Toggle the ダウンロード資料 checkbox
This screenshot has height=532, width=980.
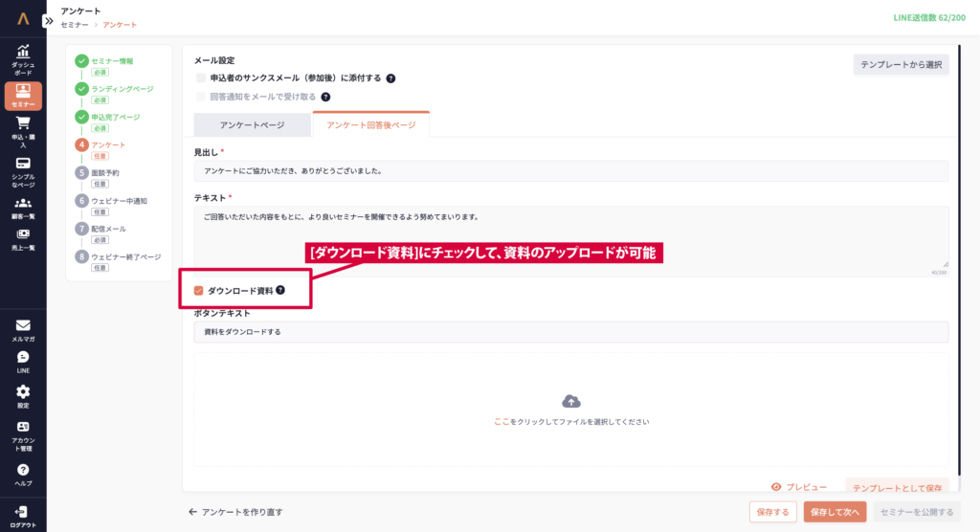pyautogui.click(x=198, y=290)
